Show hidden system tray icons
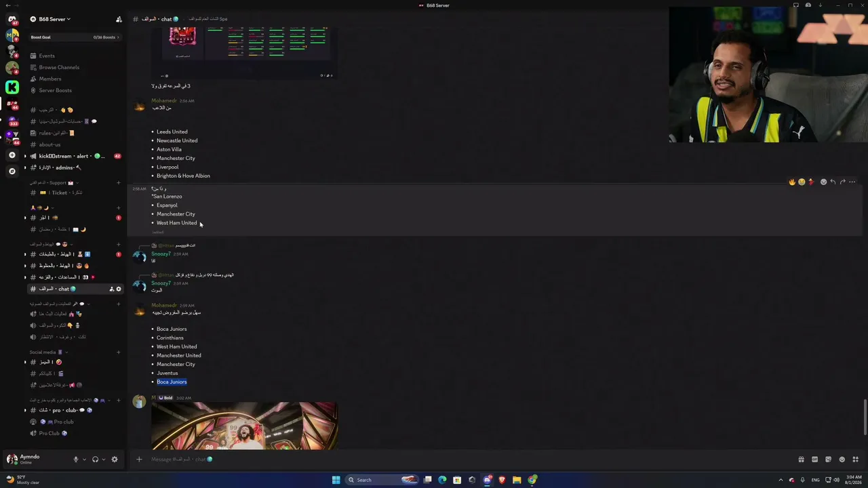 click(781, 480)
